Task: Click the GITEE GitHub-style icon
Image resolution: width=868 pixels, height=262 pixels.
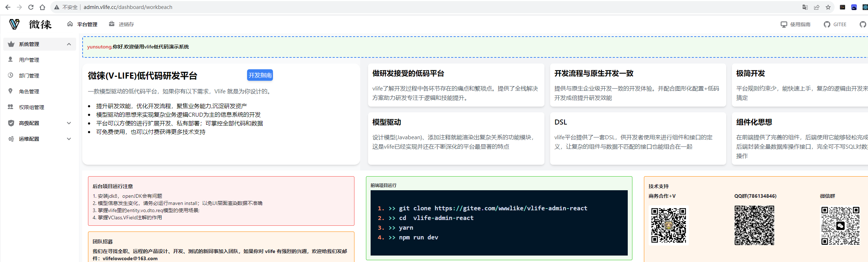Action: (827, 24)
